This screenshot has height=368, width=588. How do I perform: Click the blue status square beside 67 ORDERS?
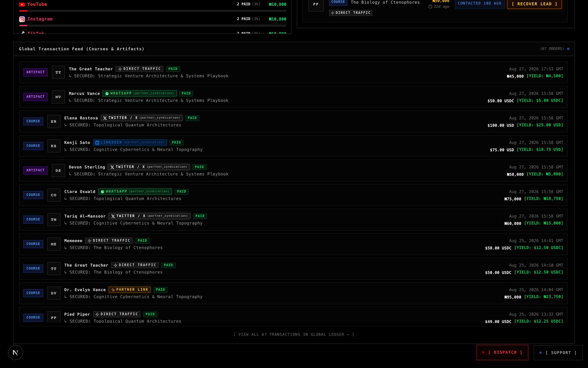click(568, 49)
